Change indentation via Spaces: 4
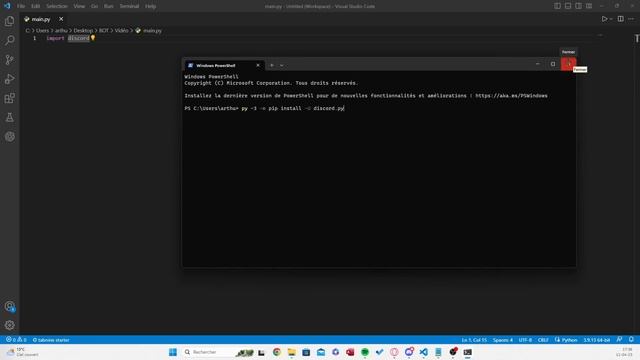Screen dimensions: 640x360 point(502,340)
